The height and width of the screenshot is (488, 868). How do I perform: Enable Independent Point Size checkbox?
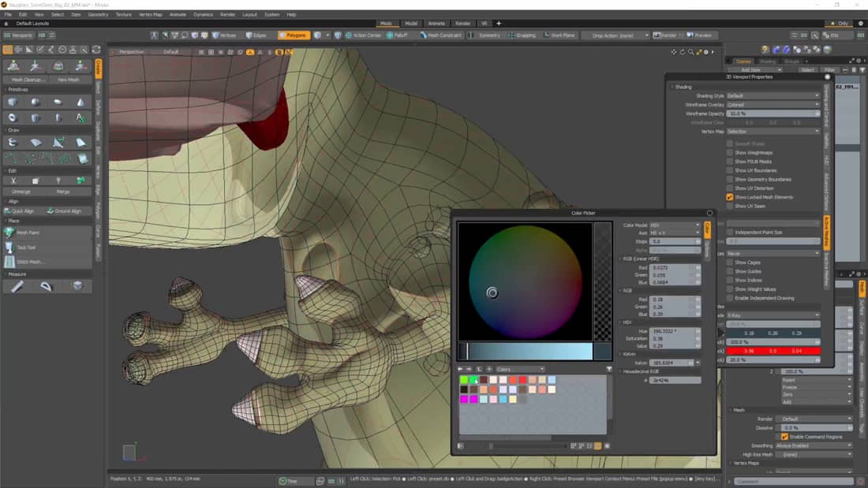click(730, 233)
